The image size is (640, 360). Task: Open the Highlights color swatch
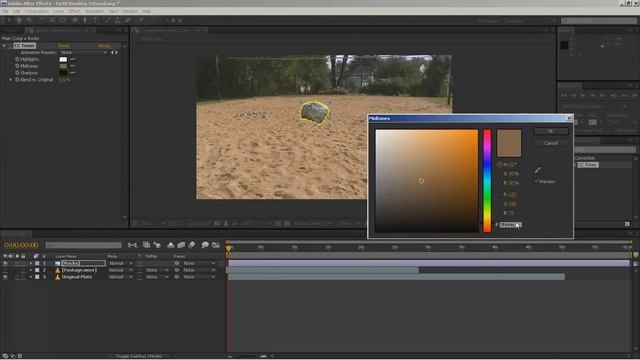(63, 59)
